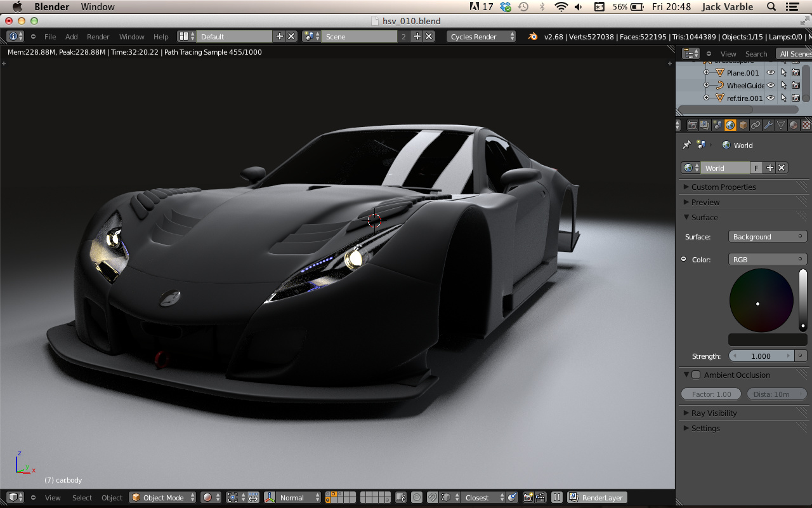Click the OpenGL render animation clapperboard icon
This screenshot has height=508, width=812.
tap(540, 498)
